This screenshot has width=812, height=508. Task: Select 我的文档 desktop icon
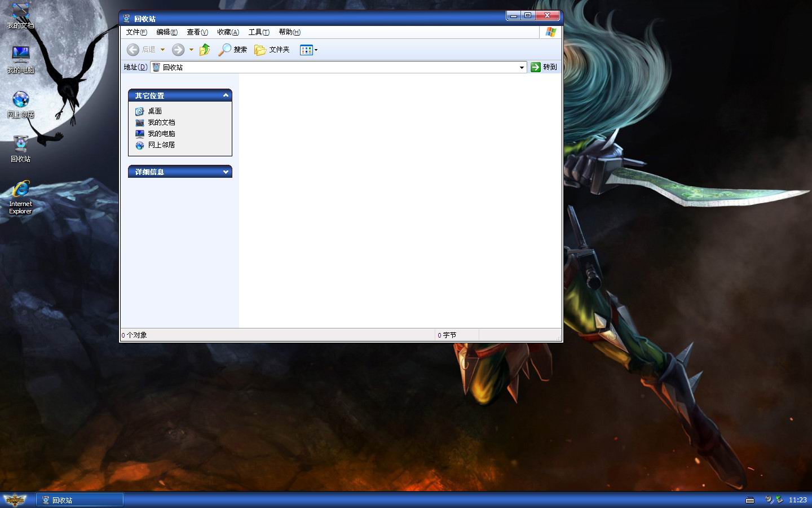20,16
